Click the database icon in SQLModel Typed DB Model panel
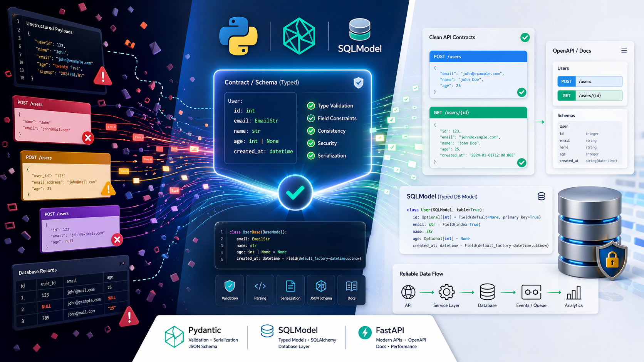 point(542,197)
